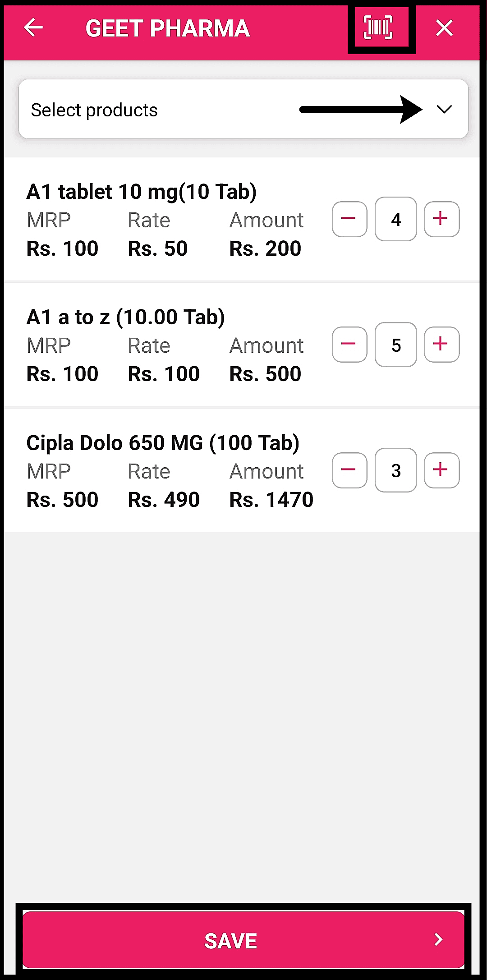The height and width of the screenshot is (980, 487).
Task: Open the barcode scanner
Action: (x=378, y=28)
